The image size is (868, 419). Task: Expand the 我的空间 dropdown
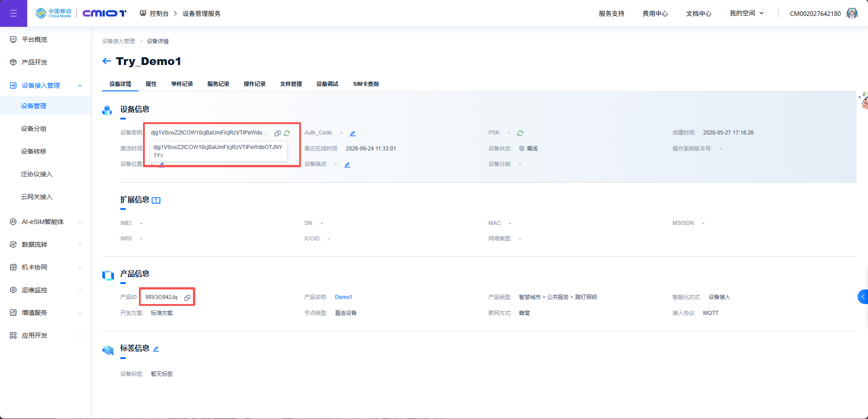747,14
